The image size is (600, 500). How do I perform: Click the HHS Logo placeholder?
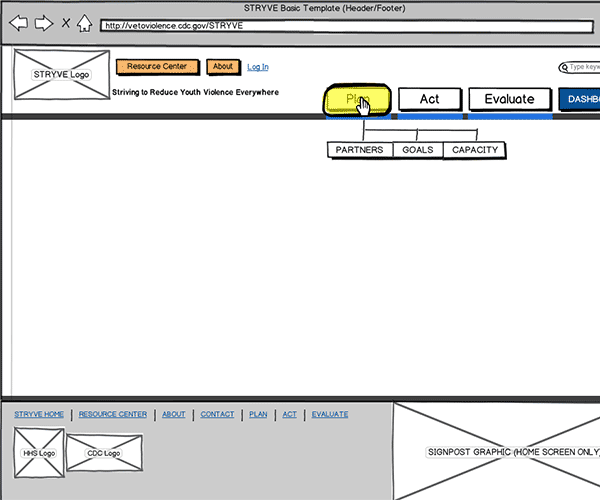tap(39, 453)
